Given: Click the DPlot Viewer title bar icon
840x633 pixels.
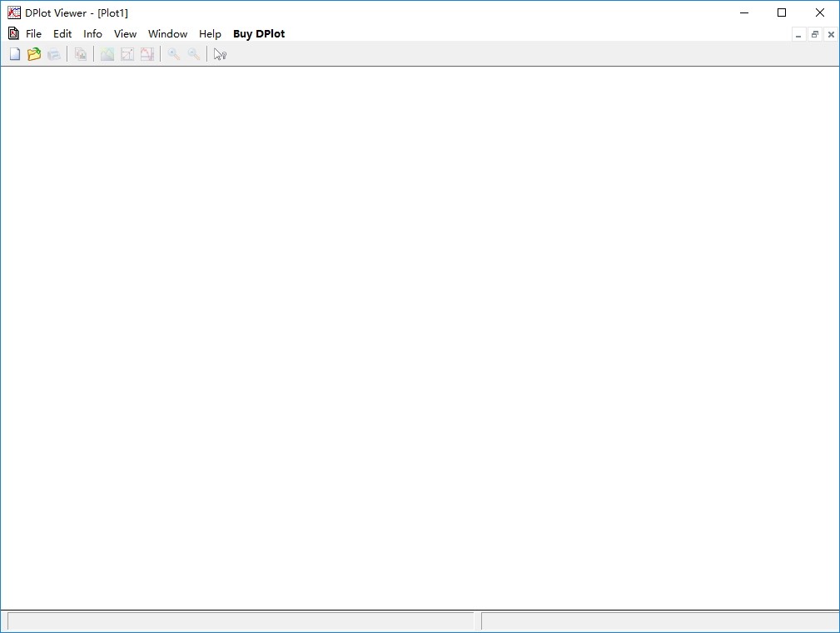Looking at the screenshot, I should coord(14,12).
